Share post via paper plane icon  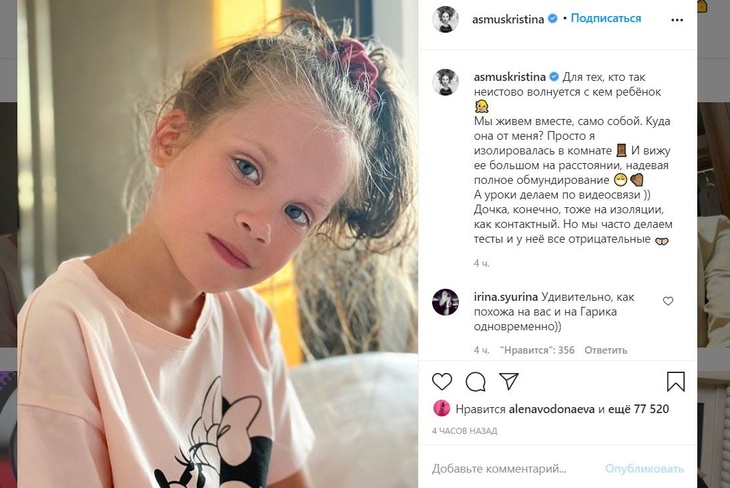509,381
